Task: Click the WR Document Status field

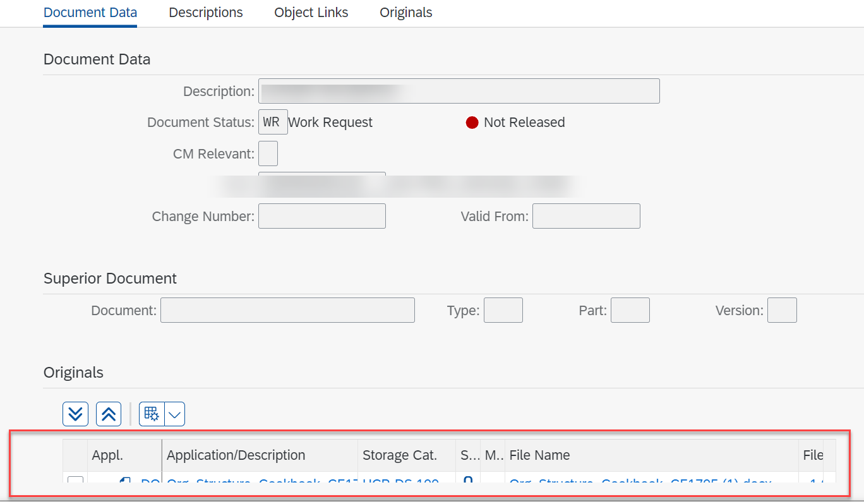Action: [x=273, y=122]
